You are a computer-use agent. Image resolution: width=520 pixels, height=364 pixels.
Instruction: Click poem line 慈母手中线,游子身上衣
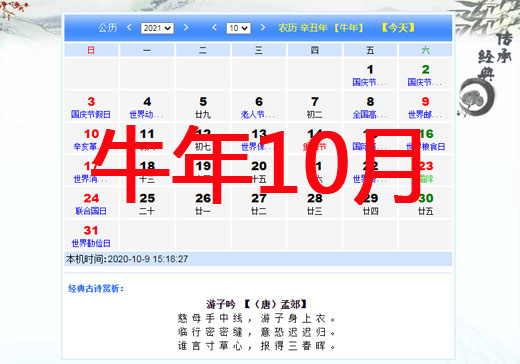[x=256, y=318]
